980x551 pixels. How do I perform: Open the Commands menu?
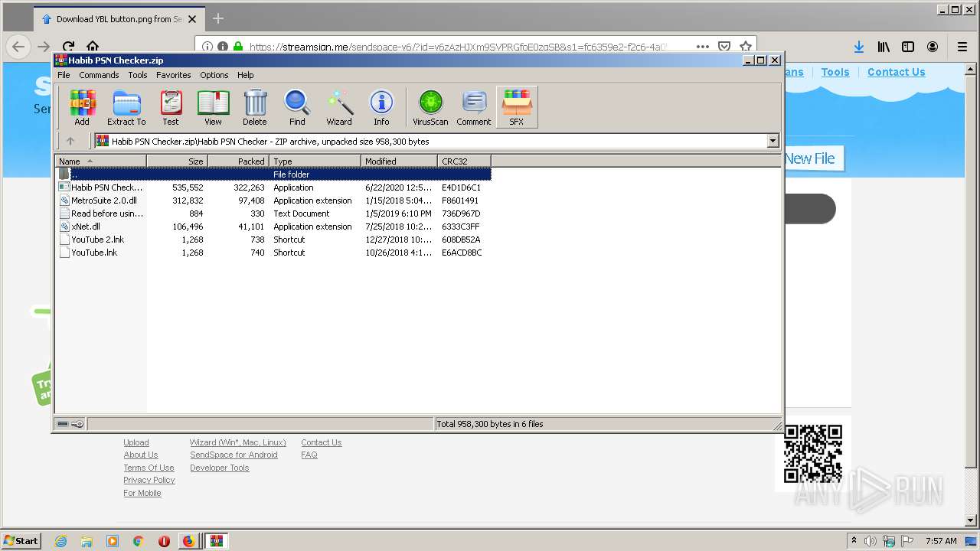click(99, 75)
